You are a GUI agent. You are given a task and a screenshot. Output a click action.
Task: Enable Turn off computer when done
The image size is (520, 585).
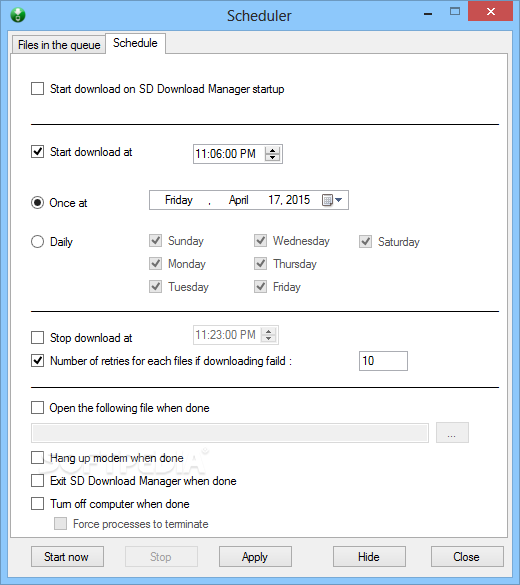(38, 504)
